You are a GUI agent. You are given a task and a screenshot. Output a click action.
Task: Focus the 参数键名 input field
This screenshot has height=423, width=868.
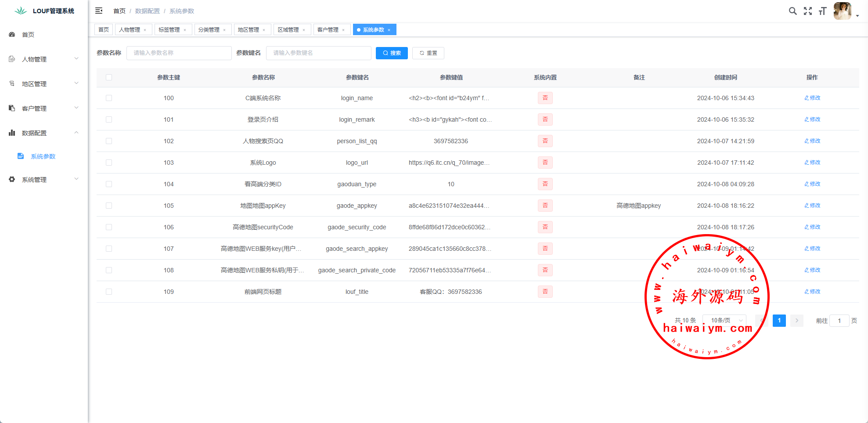(318, 53)
